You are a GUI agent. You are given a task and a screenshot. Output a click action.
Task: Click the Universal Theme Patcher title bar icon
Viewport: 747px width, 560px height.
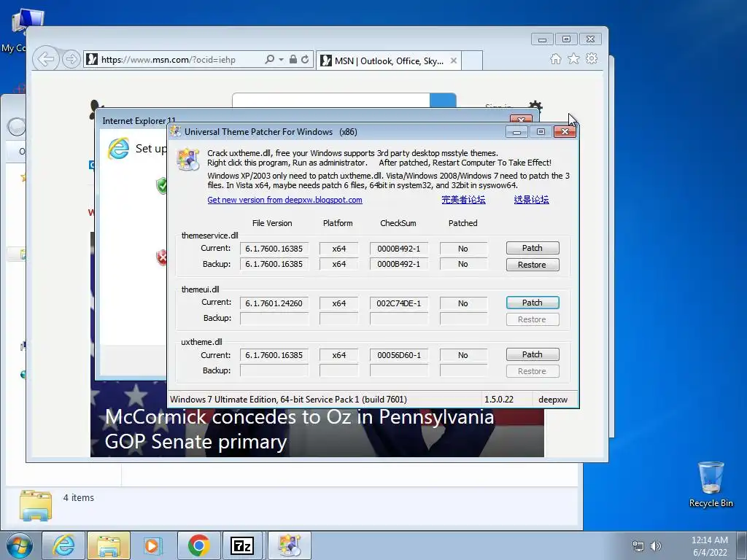point(176,131)
